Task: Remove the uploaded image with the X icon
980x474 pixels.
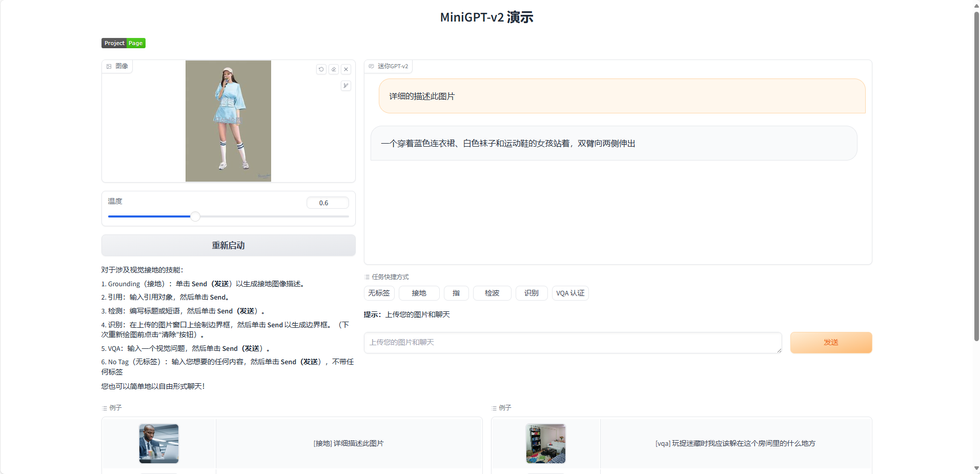Action: [x=346, y=69]
